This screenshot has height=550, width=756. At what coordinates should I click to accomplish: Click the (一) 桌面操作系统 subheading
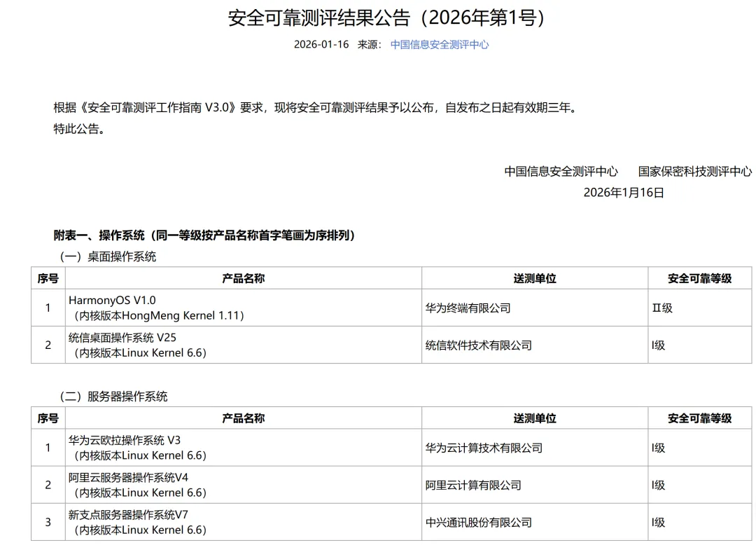108,256
